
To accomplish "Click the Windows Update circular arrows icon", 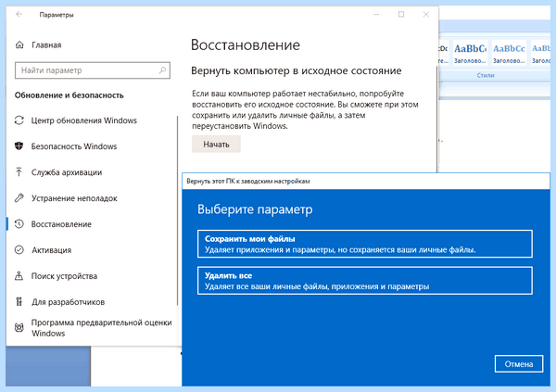I will click(x=19, y=120).
